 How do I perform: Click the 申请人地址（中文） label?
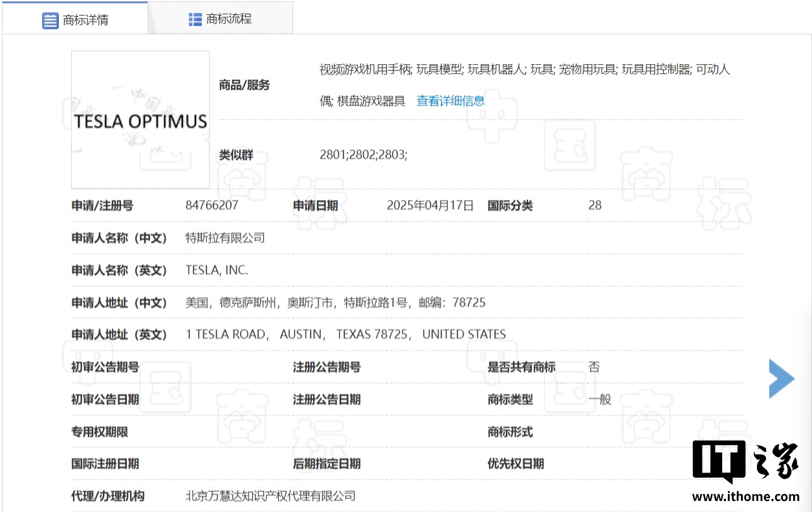click(119, 303)
